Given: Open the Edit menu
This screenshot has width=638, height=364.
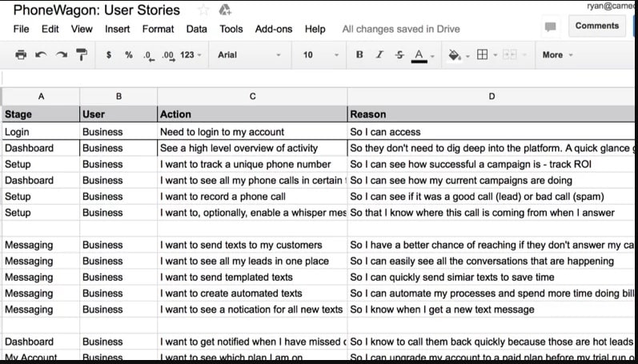Looking at the screenshot, I should (x=50, y=30).
